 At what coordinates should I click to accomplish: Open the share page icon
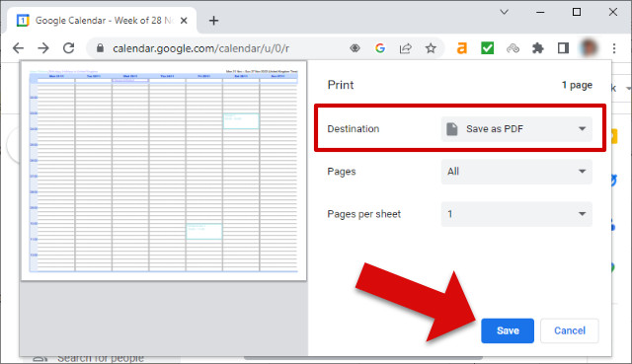point(406,48)
